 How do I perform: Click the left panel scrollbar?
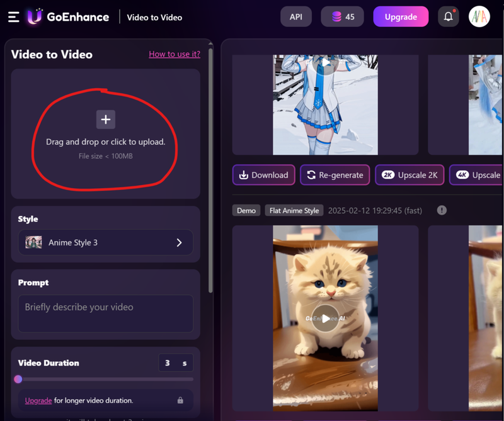[x=210, y=170]
